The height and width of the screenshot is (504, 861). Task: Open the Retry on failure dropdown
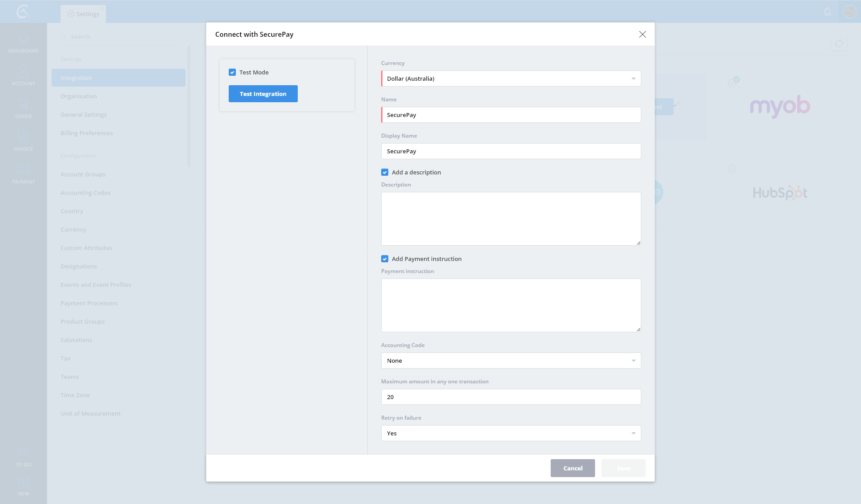point(511,433)
